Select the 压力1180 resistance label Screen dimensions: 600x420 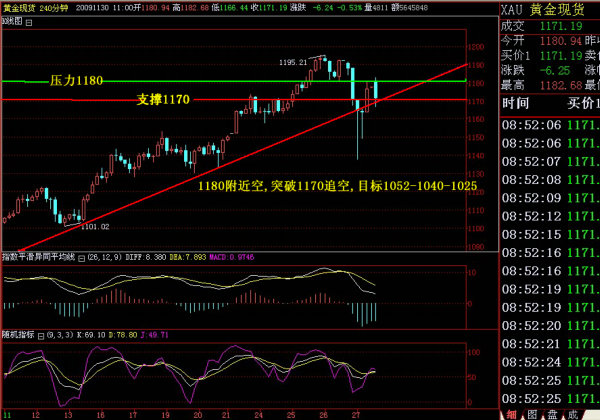pyautogui.click(x=77, y=80)
